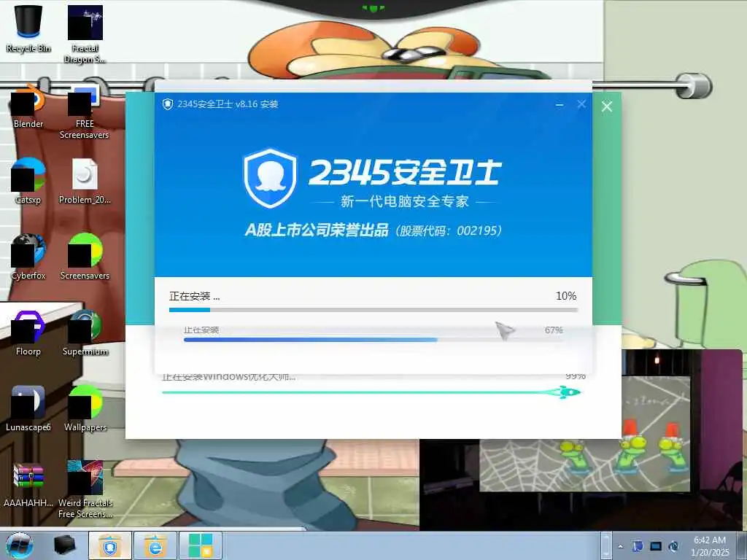
Task: Select the Wallpapers desktop shortcut
Action: (x=85, y=409)
